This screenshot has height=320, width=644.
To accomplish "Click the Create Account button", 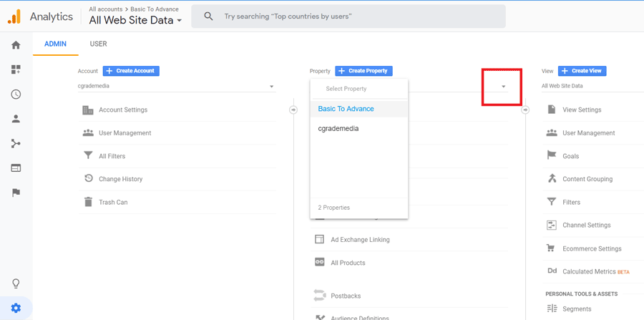I will pyautogui.click(x=131, y=71).
